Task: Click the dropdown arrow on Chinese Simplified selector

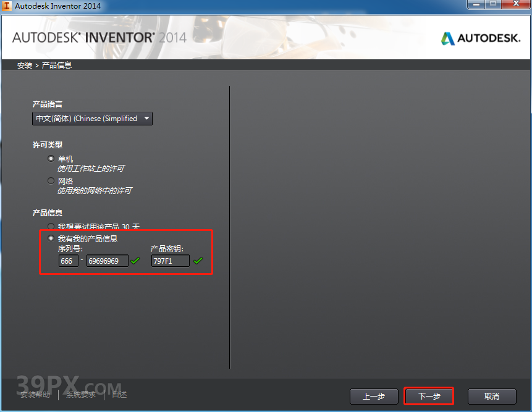Action: pyautogui.click(x=146, y=119)
